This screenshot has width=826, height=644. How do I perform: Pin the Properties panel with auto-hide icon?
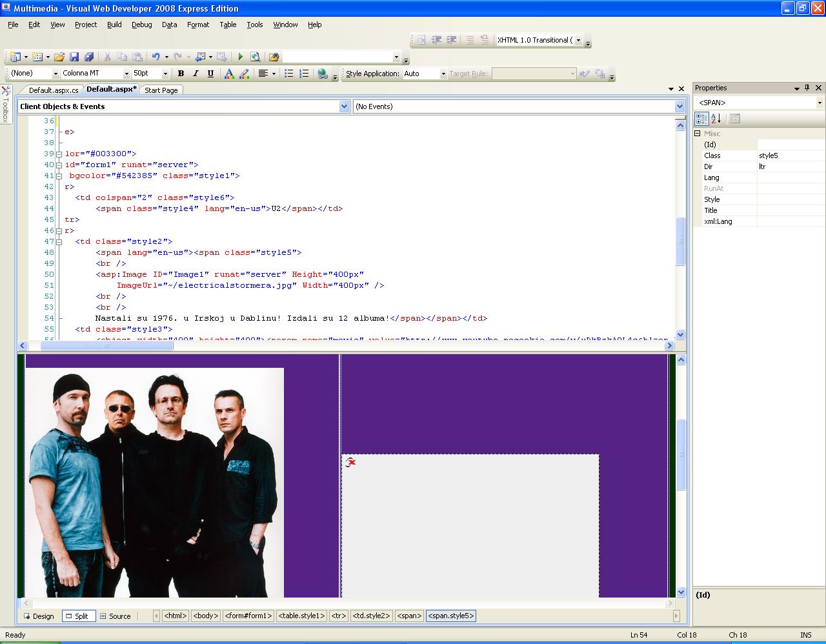pos(807,88)
